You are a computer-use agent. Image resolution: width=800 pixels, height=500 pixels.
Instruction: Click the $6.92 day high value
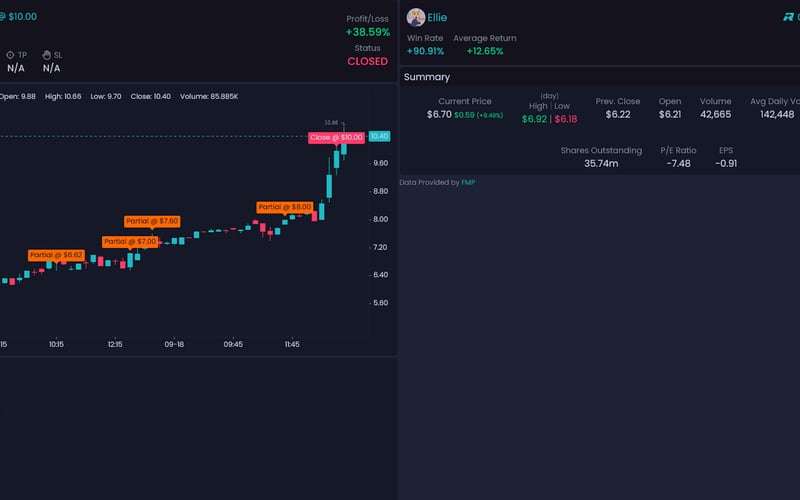click(x=534, y=119)
